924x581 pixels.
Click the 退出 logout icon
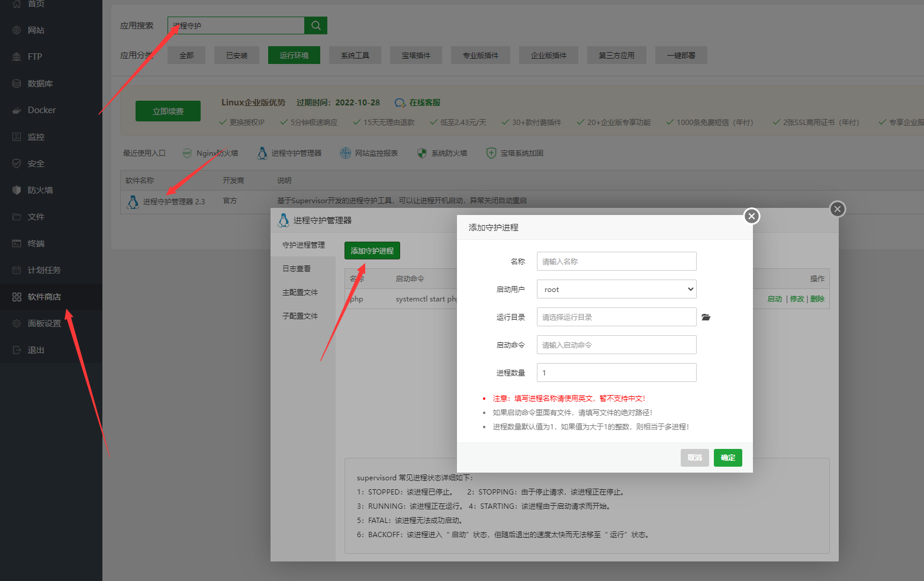pyautogui.click(x=17, y=350)
